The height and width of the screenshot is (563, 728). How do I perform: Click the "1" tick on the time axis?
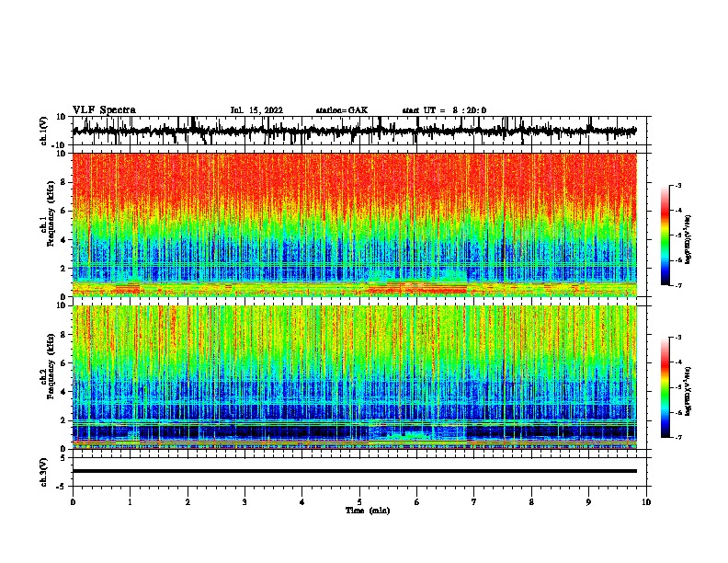coord(130,502)
